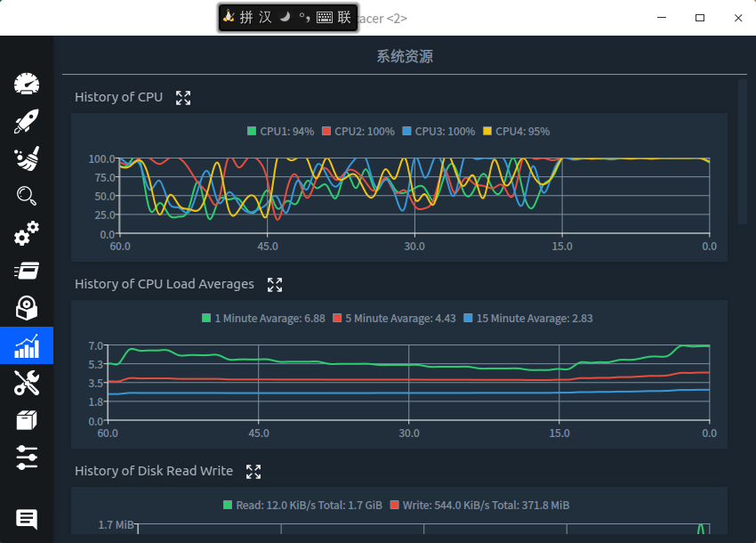Open System Cleaner broom icon
This screenshot has height=543, width=756.
[x=27, y=158]
